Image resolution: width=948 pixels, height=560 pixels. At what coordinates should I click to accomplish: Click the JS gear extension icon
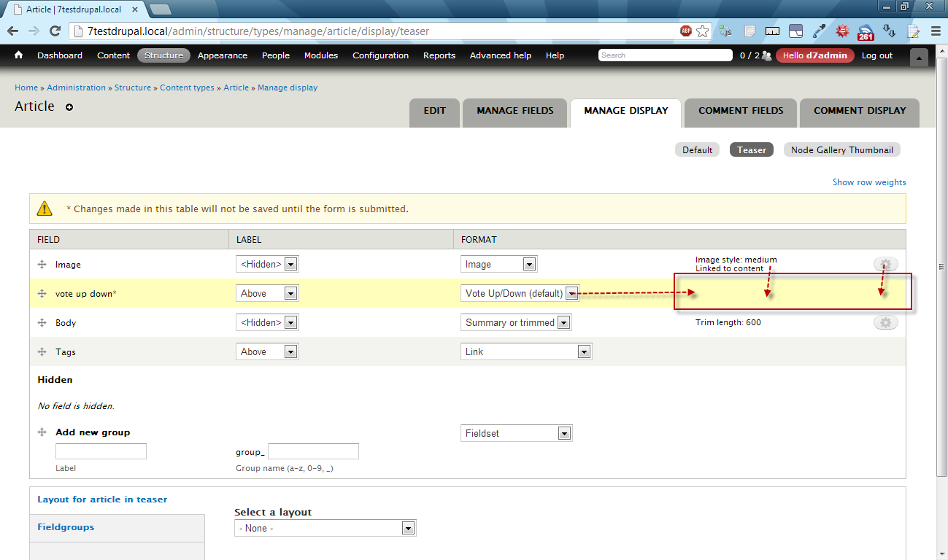click(x=725, y=31)
